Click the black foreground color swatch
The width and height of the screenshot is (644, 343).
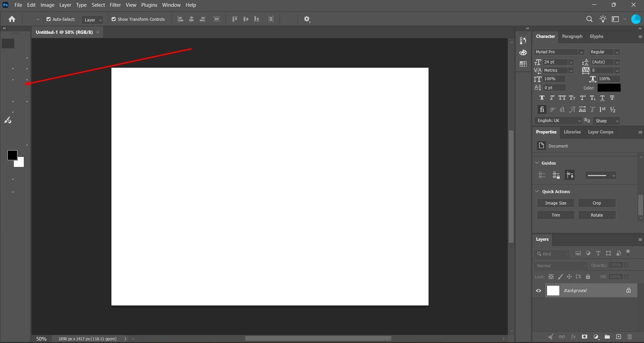click(x=12, y=155)
